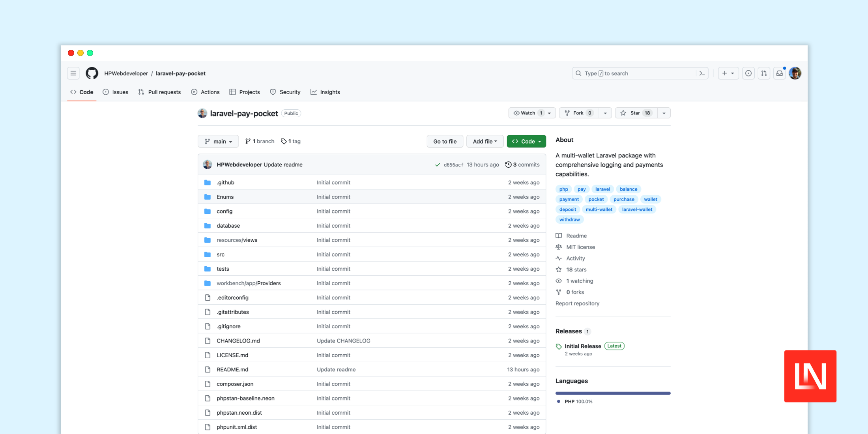Fork this repository
Viewport: 868px width, 434px height.
coord(579,113)
